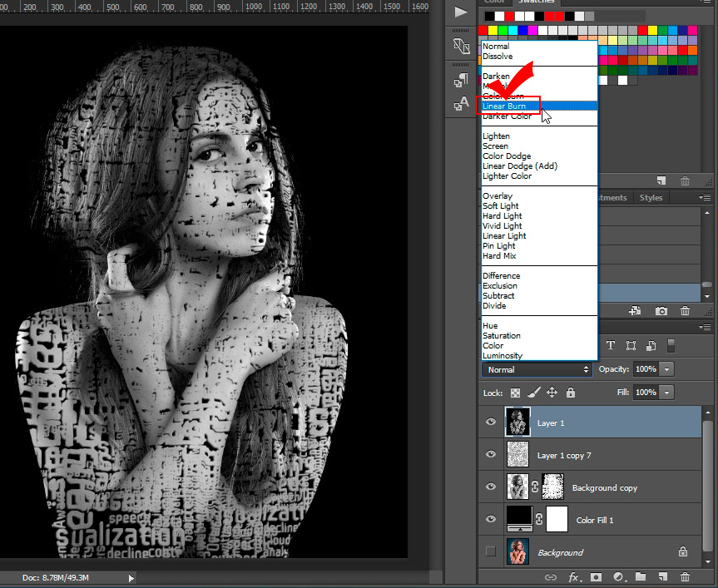The width and height of the screenshot is (718, 588).
Task: Create a new layer icon
Action: click(662, 576)
